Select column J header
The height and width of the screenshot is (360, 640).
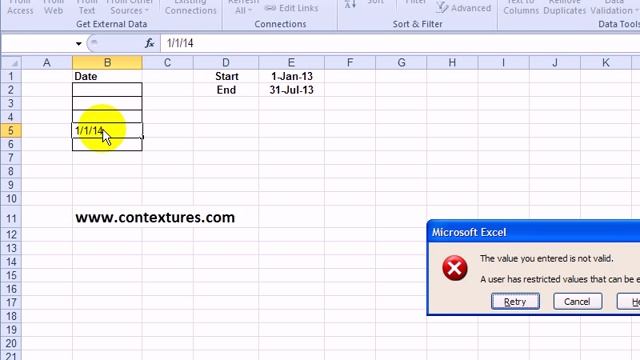point(555,63)
